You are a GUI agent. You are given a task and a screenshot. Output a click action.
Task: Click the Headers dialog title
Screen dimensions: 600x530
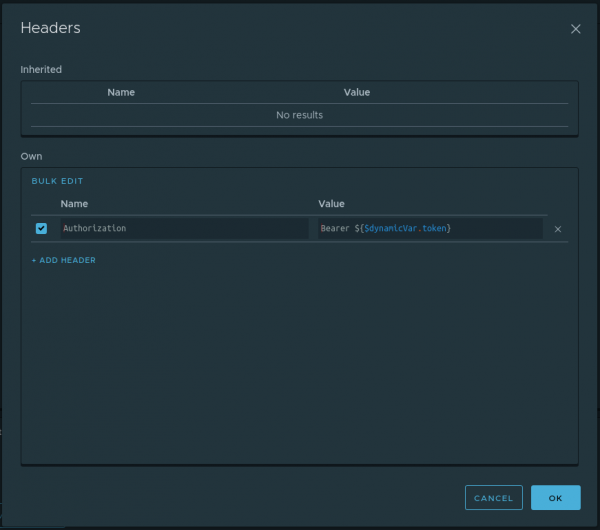point(50,28)
